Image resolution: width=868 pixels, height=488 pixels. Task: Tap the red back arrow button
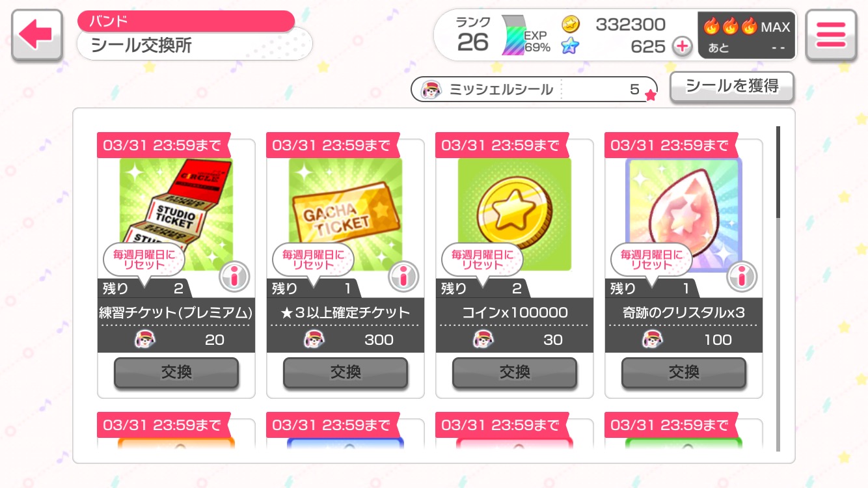tap(36, 36)
